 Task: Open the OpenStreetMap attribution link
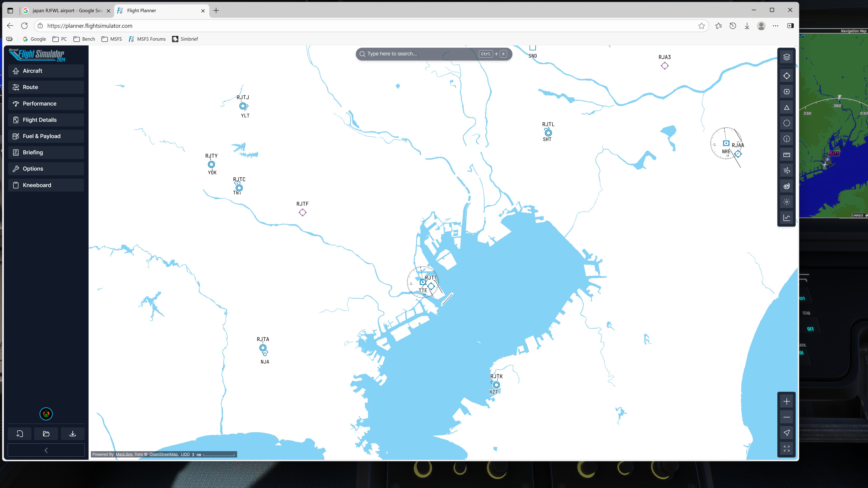pyautogui.click(x=163, y=454)
